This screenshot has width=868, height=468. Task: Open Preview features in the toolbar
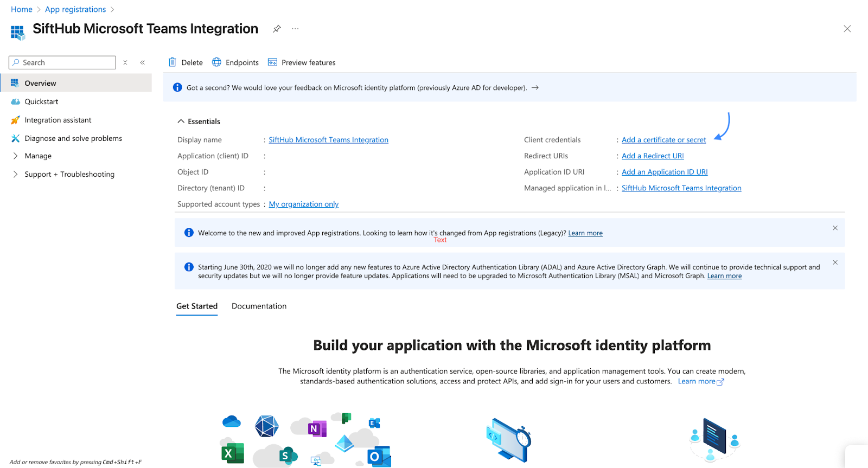pos(302,62)
